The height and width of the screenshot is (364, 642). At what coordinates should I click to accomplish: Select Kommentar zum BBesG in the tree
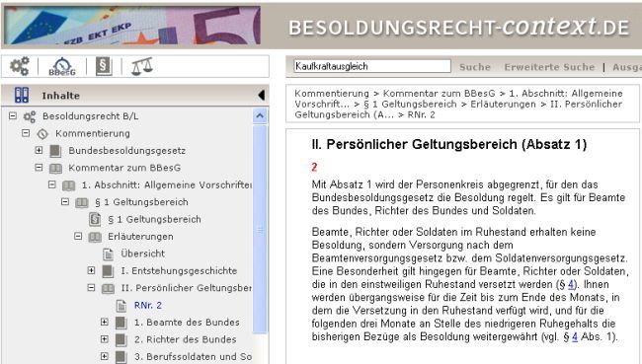[124, 168]
